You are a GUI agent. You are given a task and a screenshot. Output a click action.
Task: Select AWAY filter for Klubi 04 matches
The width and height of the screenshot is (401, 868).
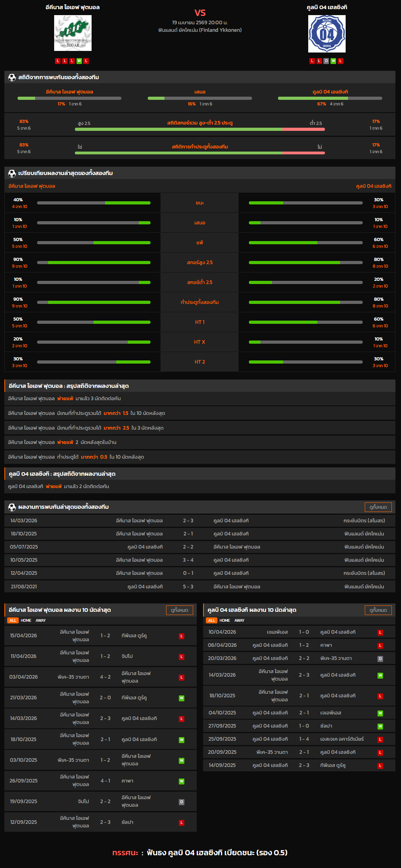[x=239, y=621]
